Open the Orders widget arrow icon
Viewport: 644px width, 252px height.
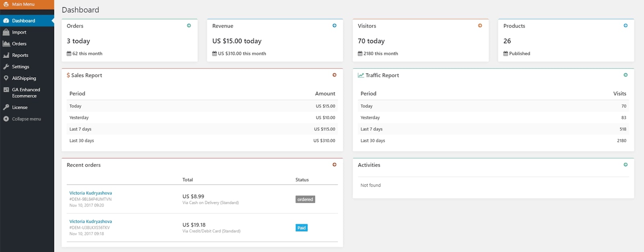(x=189, y=26)
